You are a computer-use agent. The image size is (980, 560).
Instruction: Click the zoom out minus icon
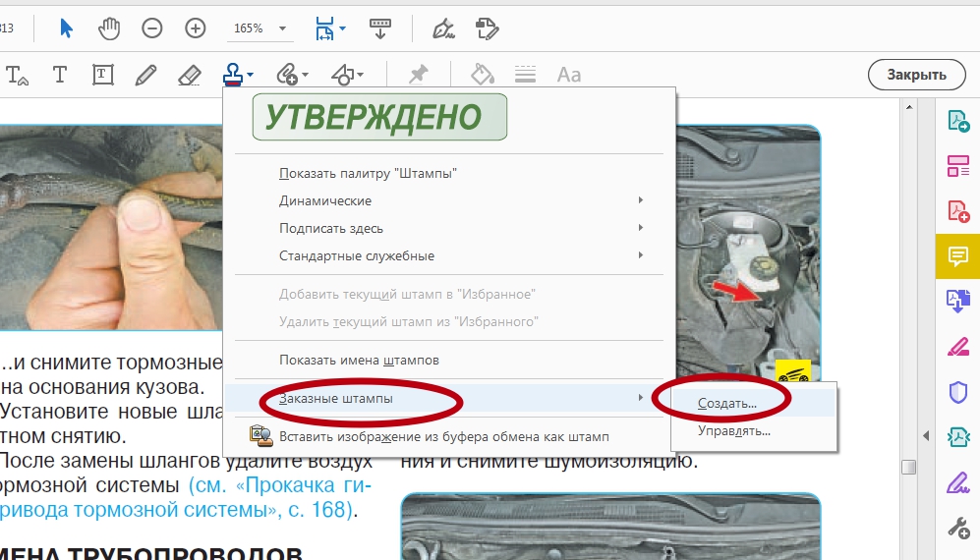click(152, 28)
